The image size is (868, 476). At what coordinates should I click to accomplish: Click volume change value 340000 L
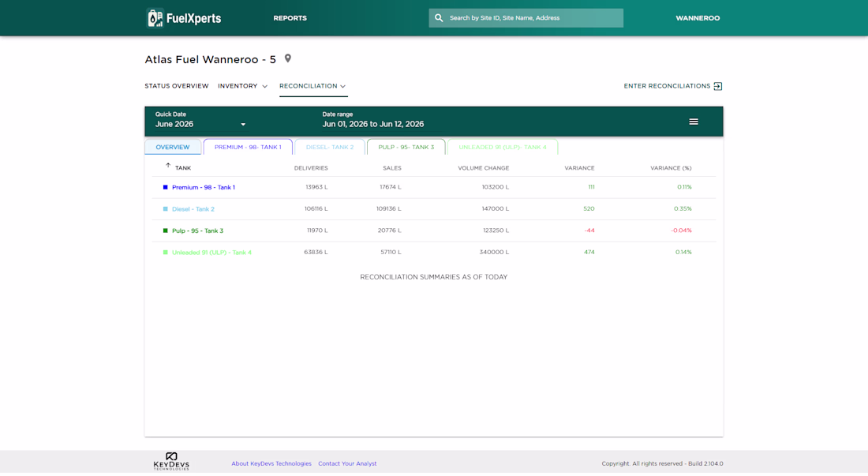[x=494, y=252]
